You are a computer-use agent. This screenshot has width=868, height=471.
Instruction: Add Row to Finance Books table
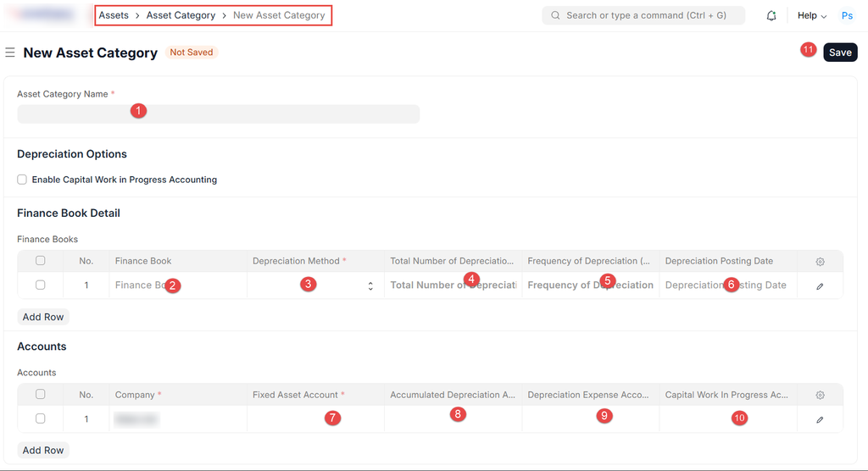click(x=43, y=317)
